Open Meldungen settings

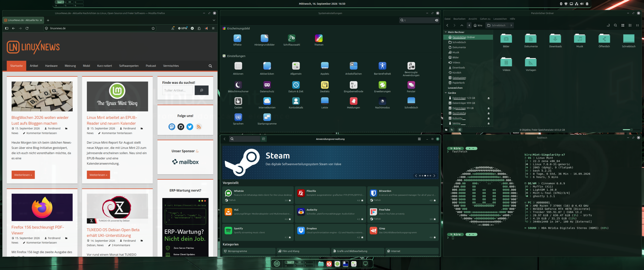pos(353,103)
